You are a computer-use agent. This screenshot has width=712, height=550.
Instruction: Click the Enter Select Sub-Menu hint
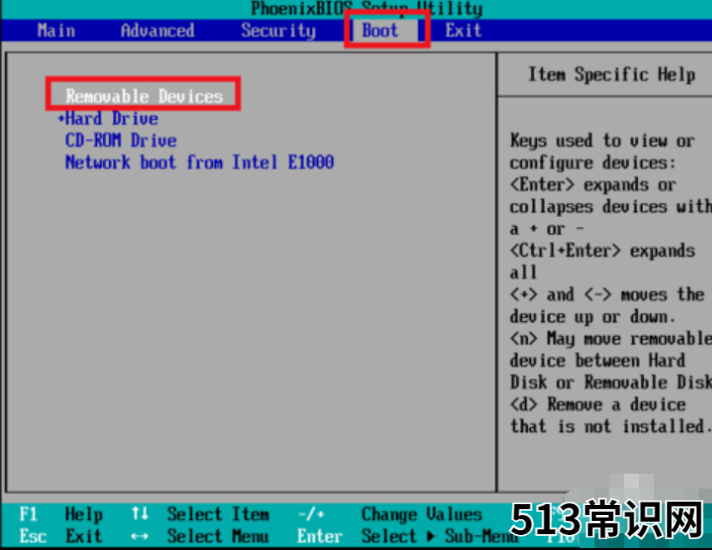click(x=407, y=536)
